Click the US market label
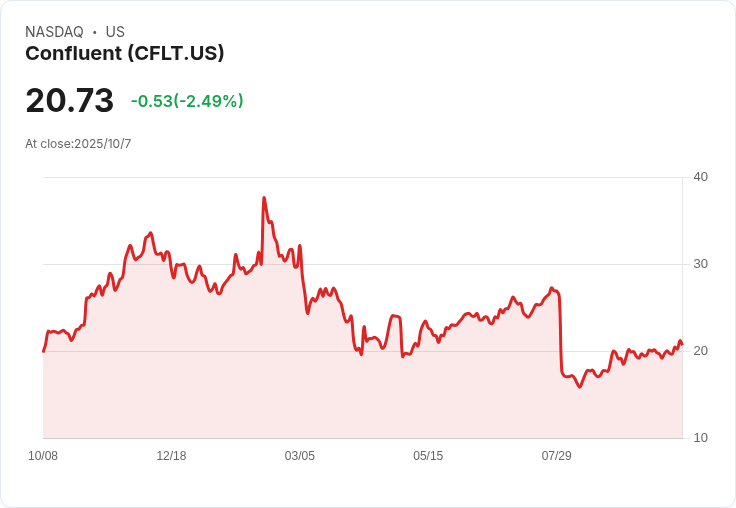Screen dimensions: 736x508 point(115,32)
